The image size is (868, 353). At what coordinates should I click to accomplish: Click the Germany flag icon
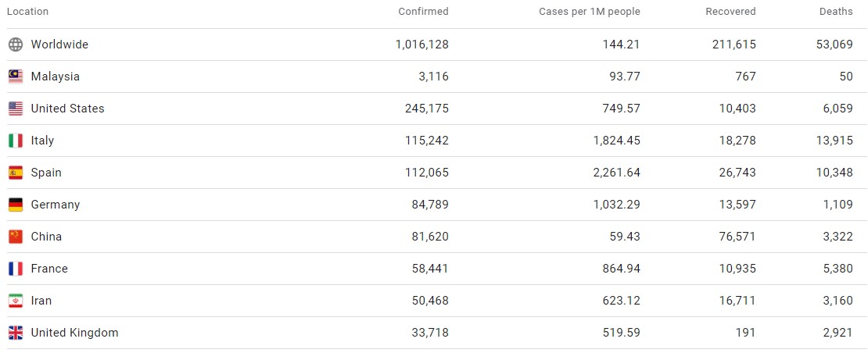point(16,205)
